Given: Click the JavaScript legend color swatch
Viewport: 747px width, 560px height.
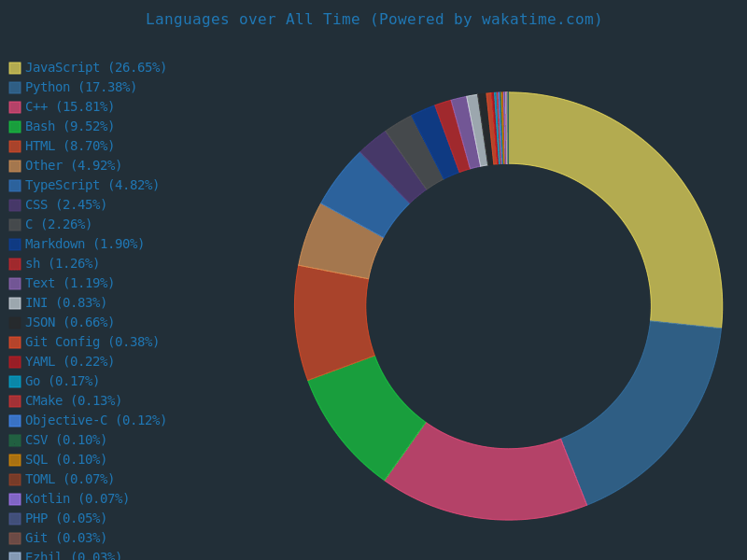Looking at the screenshot, I should pos(15,68).
